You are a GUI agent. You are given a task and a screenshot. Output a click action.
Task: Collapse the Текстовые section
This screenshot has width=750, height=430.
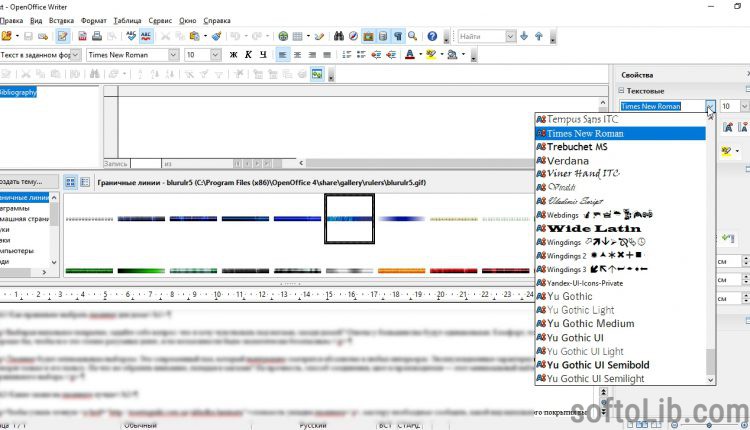[x=621, y=90]
